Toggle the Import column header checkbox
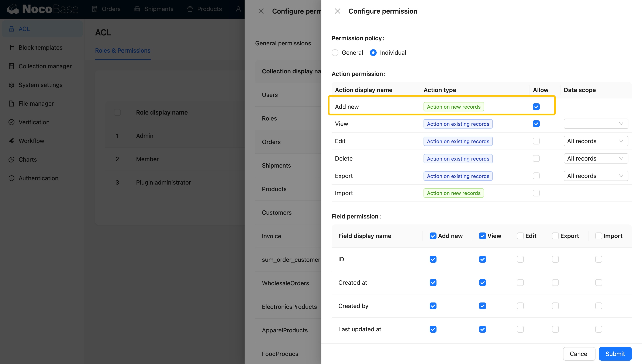 (x=598, y=236)
